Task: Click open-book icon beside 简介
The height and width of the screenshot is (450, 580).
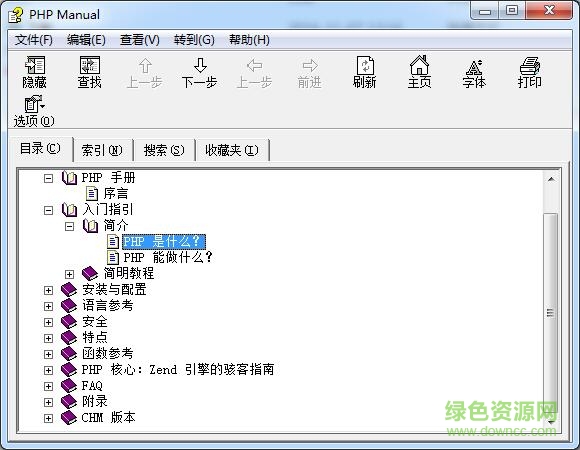Action: tap(90, 226)
